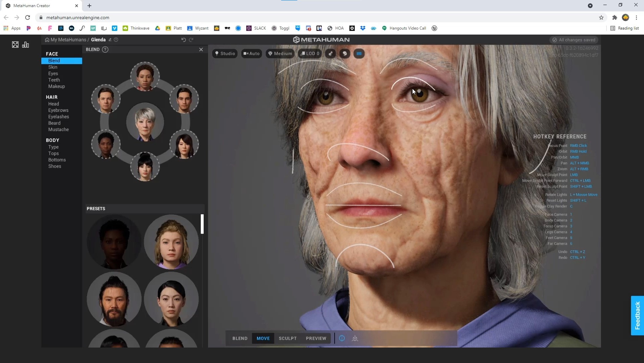644x363 pixels.
Task: Open the Feedback tab
Action: [x=637, y=315]
